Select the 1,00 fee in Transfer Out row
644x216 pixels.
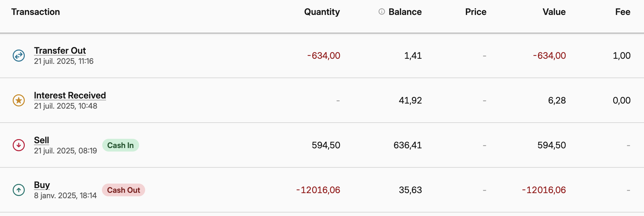click(622, 56)
